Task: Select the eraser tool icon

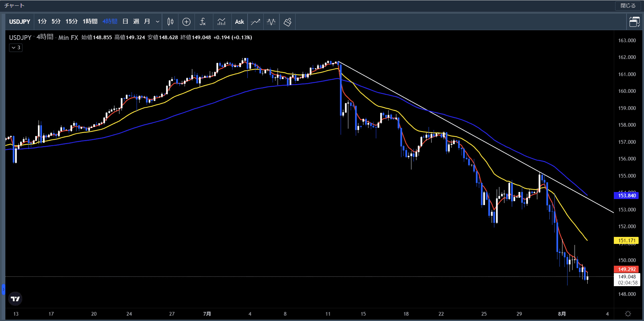Action: point(287,22)
